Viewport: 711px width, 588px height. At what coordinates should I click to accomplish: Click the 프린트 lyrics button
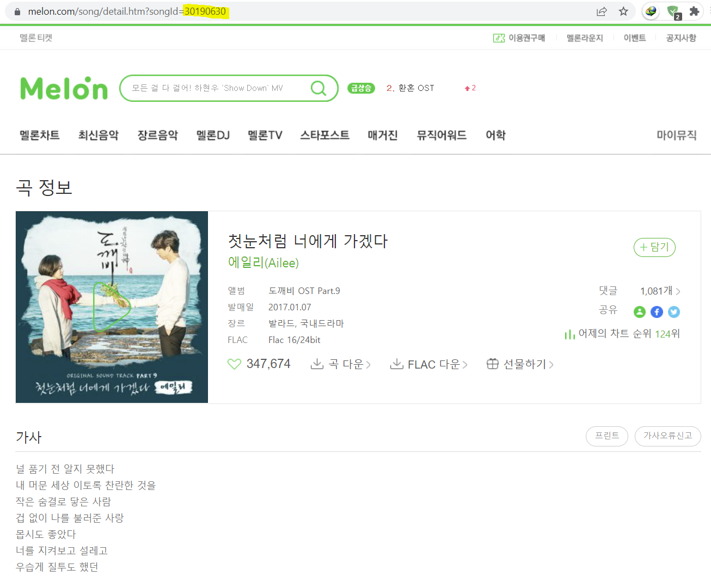pos(607,436)
